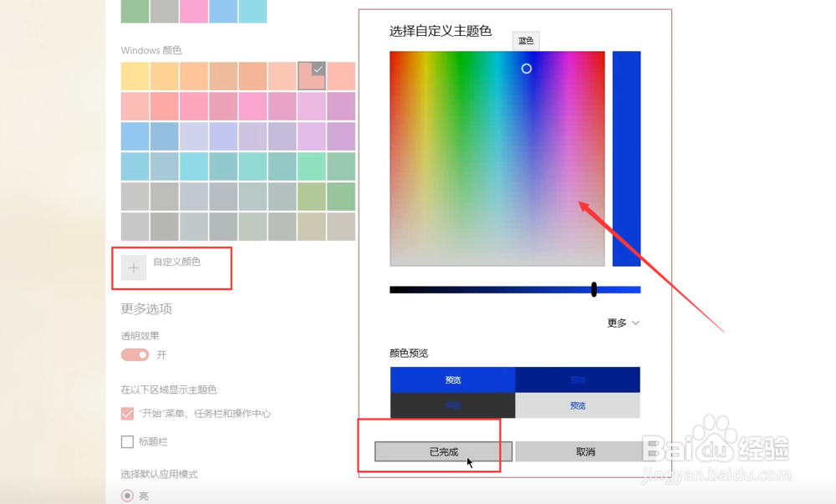Choose last beige-gray swatch in bottom row
836x504 pixels.
(341, 227)
